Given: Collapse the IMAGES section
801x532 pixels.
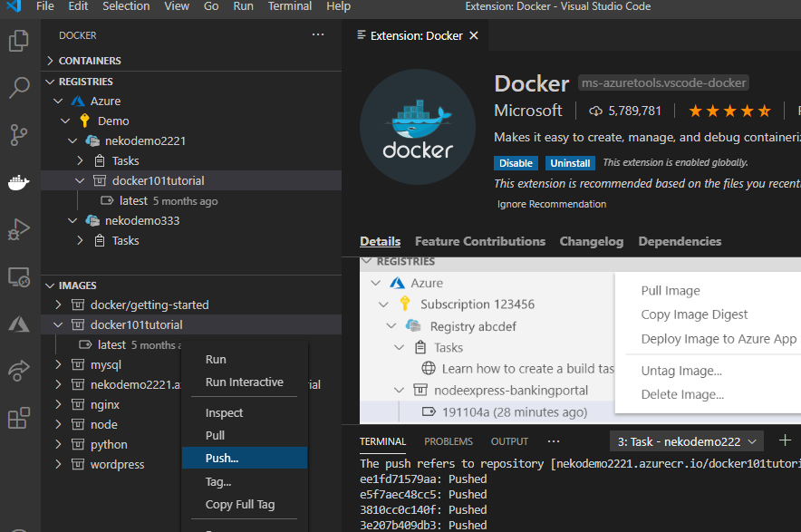Looking at the screenshot, I should pyautogui.click(x=50, y=285).
